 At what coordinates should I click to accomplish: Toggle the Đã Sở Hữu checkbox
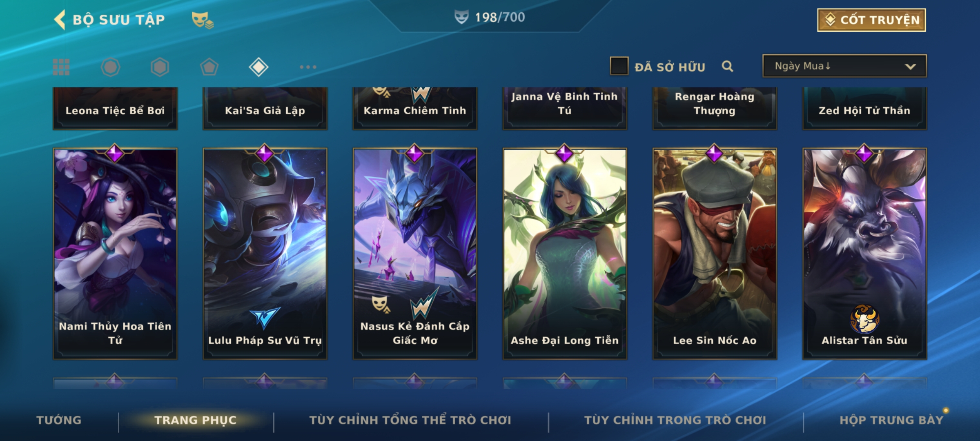[x=619, y=66]
